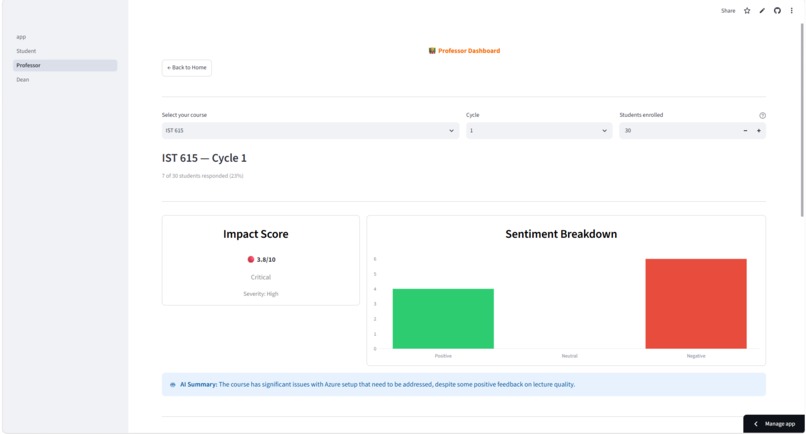Click the 'Impact Score' heading
The image size is (806, 434).
pos(255,234)
